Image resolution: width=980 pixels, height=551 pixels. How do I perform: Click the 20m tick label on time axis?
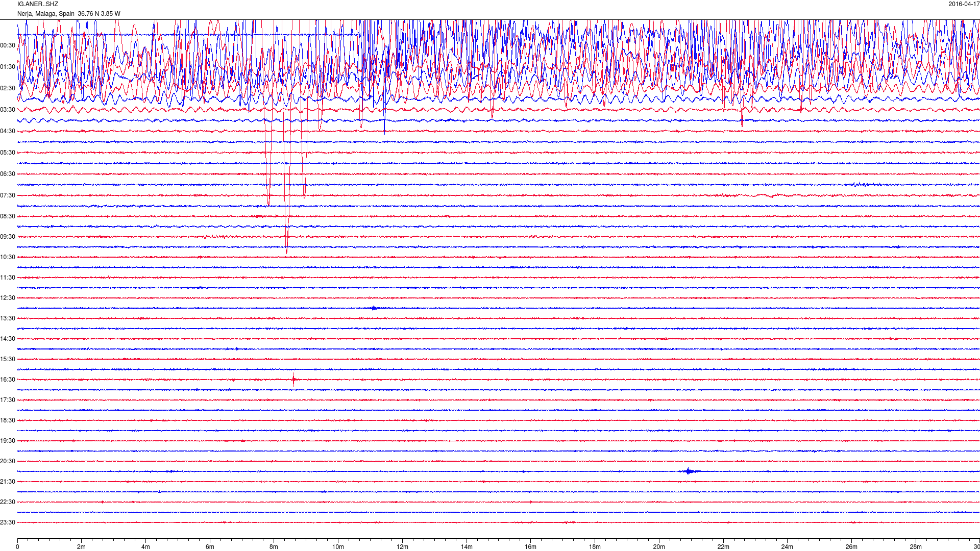point(659,547)
